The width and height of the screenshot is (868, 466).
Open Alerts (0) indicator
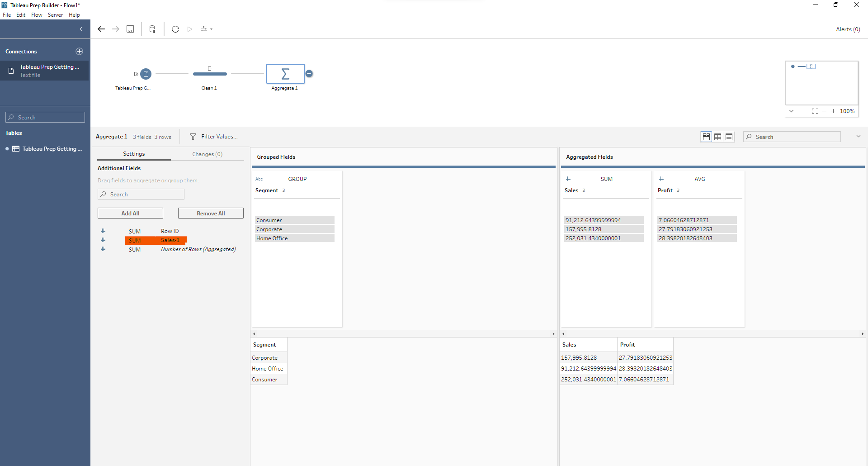848,29
